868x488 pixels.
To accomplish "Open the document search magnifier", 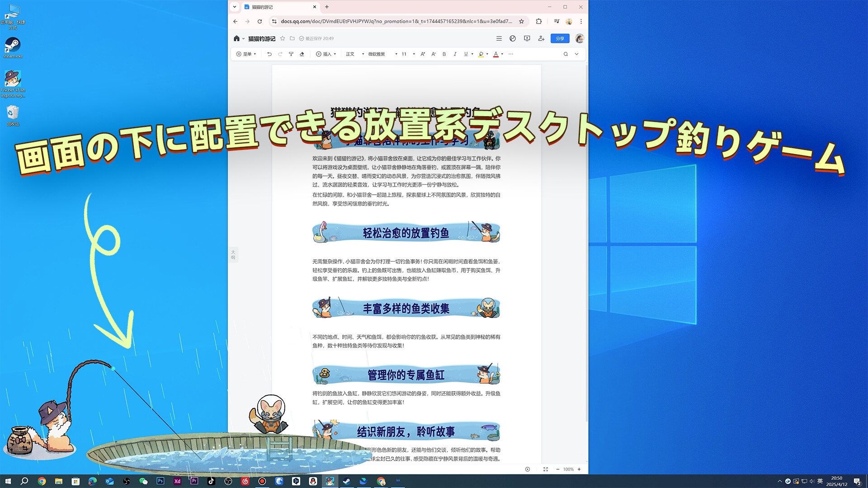I will (566, 54).
